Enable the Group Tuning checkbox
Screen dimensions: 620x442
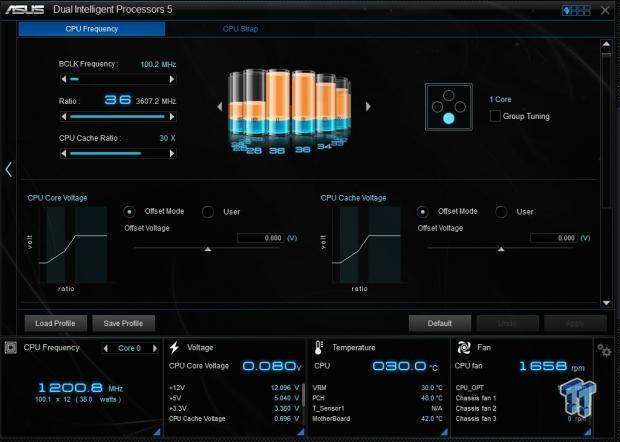pyautogui.click(x=495, y=116)
